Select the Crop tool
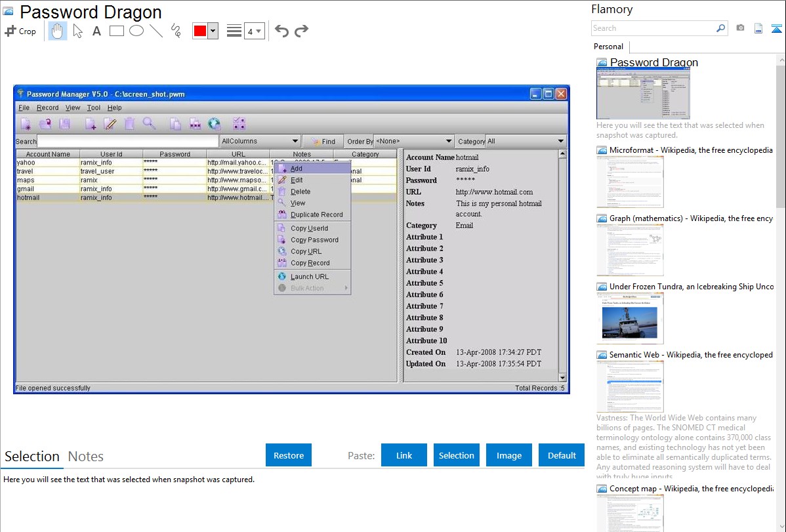Screen dimensions: 786x532 20,31
